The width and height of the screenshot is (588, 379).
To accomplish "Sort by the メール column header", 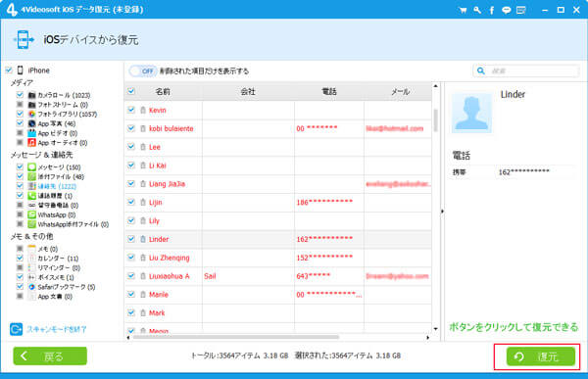I will point(401,91).
